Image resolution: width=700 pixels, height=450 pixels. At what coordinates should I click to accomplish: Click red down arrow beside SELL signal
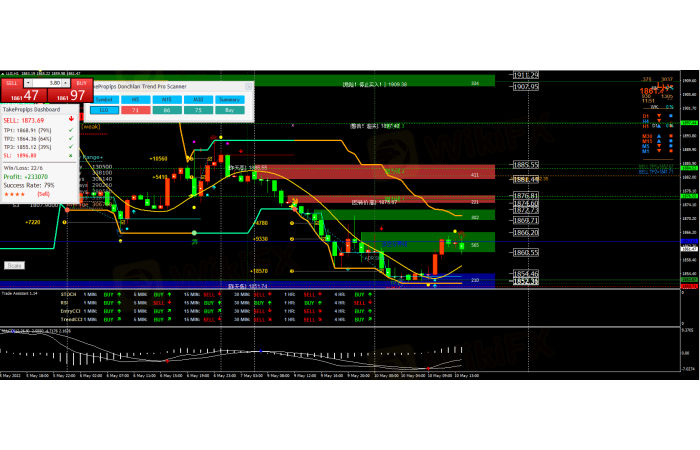(x=71, y=119)
